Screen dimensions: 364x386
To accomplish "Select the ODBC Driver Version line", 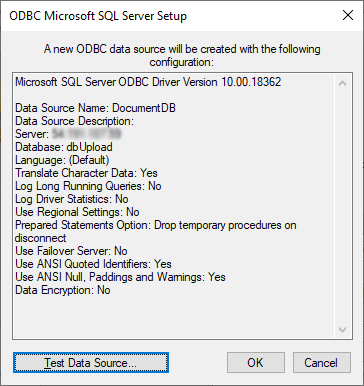I will coord(148,82).
